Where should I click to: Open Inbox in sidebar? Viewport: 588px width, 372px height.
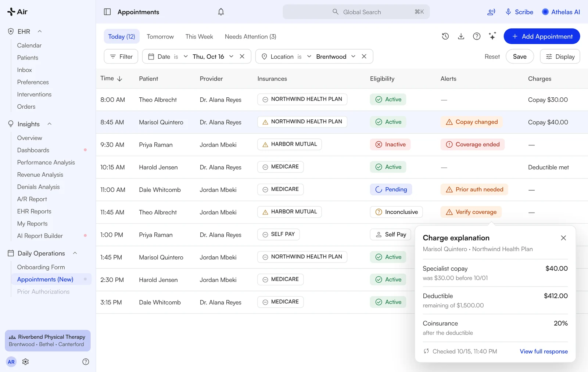pyautogui.click(x=24, y=70)
